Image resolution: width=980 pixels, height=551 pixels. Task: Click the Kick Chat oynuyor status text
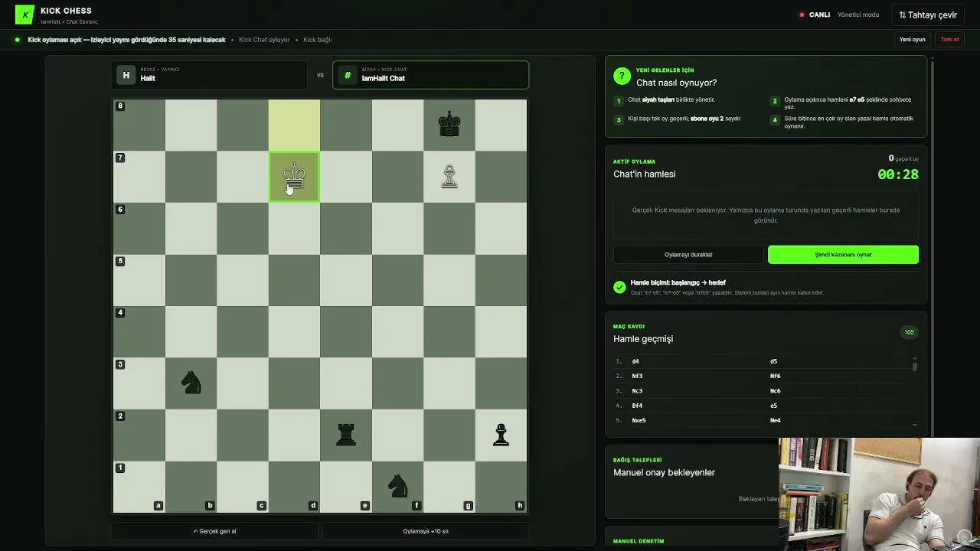[x=264, y=40]
